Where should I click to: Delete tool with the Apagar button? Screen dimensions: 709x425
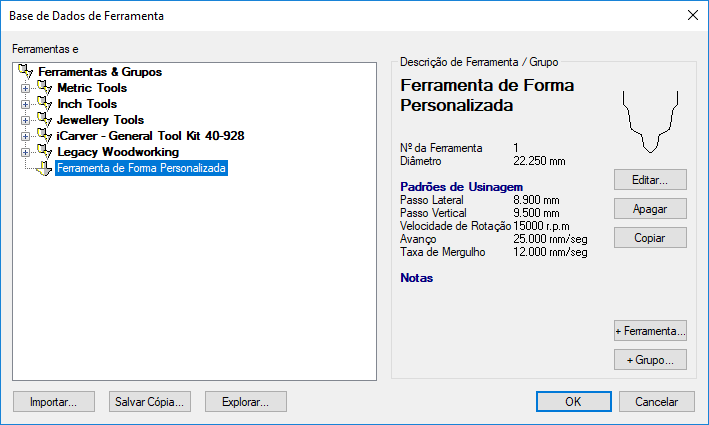(650, 209)
